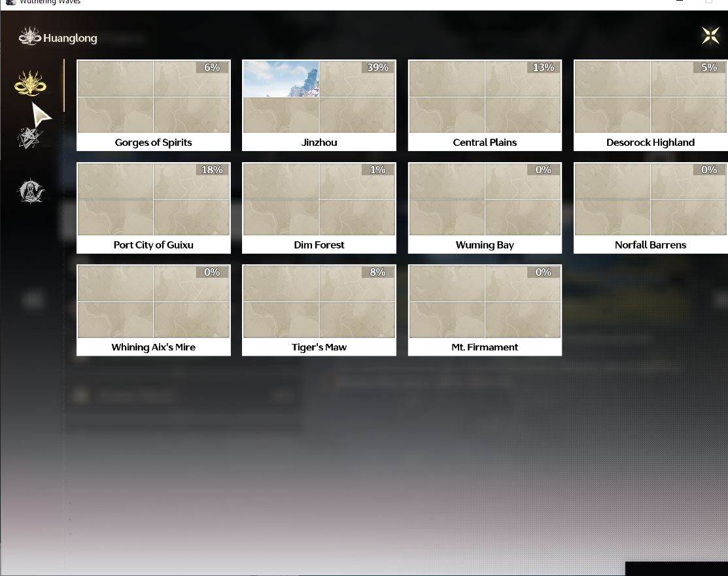This screenshot has width=728, height=576.
Task: Open the Gorges of Spirits card
Action: point(153,105)
